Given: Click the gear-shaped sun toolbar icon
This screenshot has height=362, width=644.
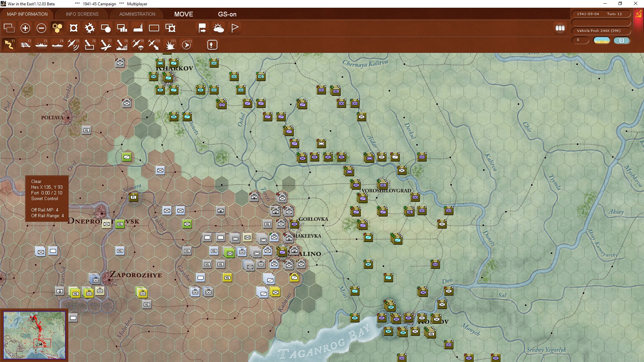Looking at the screenshot, I should coord(90,28).
